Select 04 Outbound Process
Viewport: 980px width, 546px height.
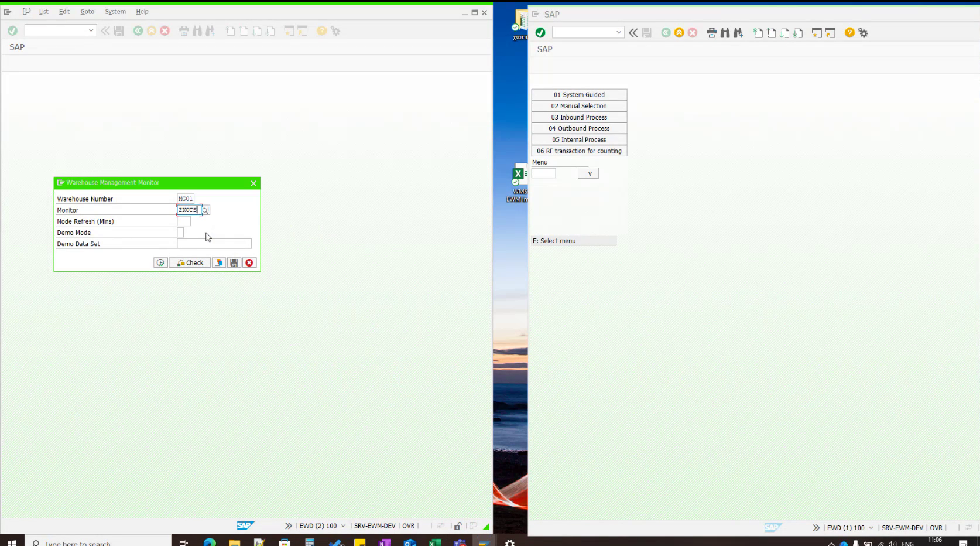pyautogui.click(x=578, y=128)
